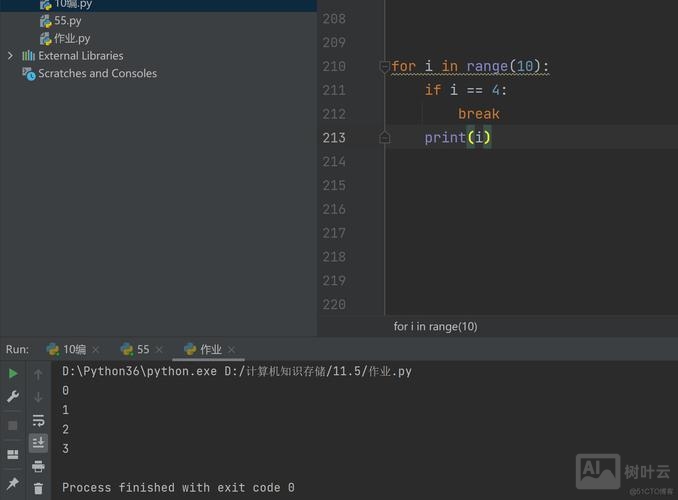Click the Restore Layout icon in Run panel

pyautogui.click(x=13, y=454)
